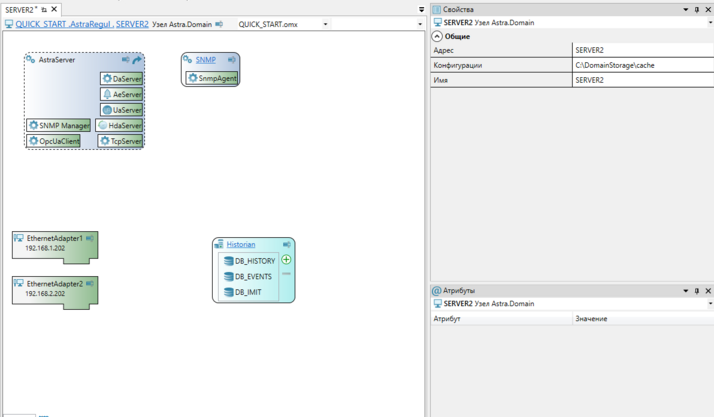Open the QUICK_START.omx file dropdown
714x417 pixels.
pos(325,24)
